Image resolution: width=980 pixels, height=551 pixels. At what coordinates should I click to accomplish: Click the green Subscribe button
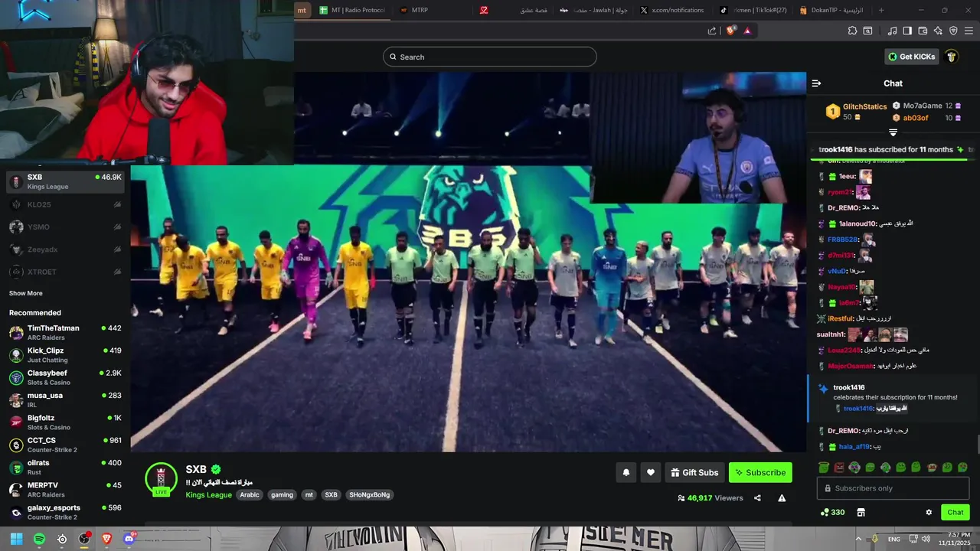[760, 473]
